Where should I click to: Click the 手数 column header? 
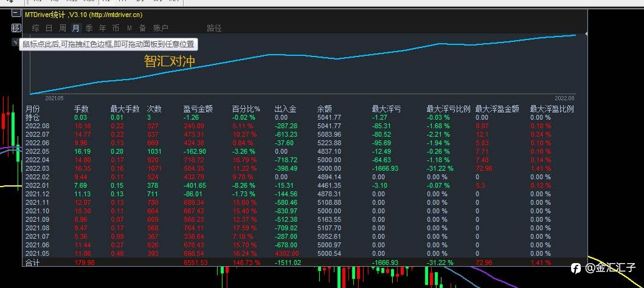click(81, 109)
